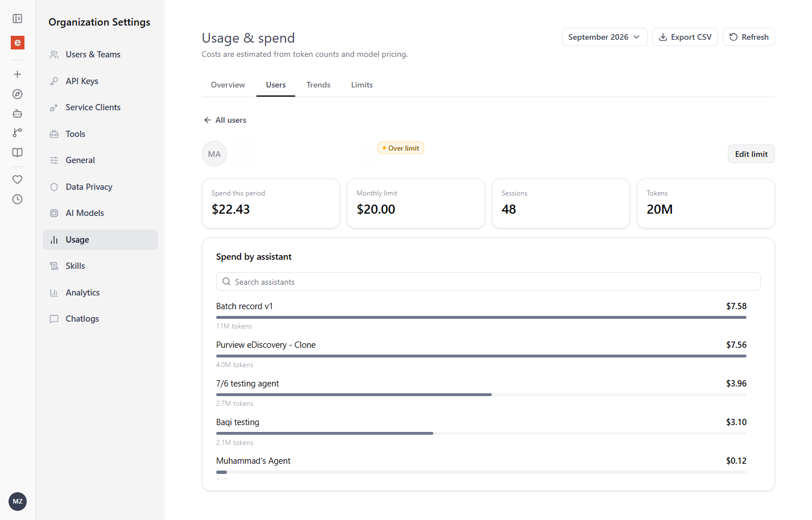Screen dimensions: 812x520
Task: Open the clock history icon
Action: click(18, 199)
